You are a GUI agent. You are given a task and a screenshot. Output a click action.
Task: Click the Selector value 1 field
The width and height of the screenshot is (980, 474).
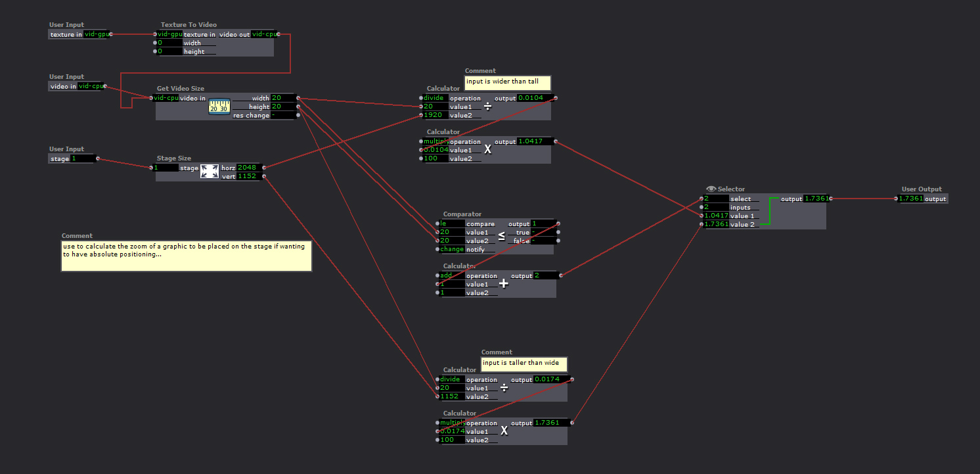pyautogui.click(x=716, y=216)
